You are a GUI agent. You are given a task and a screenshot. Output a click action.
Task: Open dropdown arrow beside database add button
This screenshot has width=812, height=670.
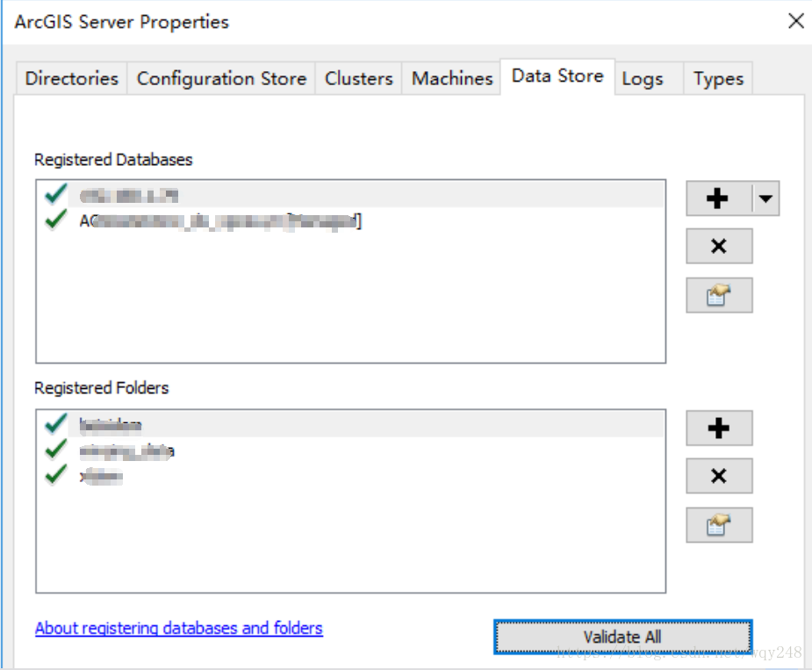pyautogui.click(x=765, y=198)
